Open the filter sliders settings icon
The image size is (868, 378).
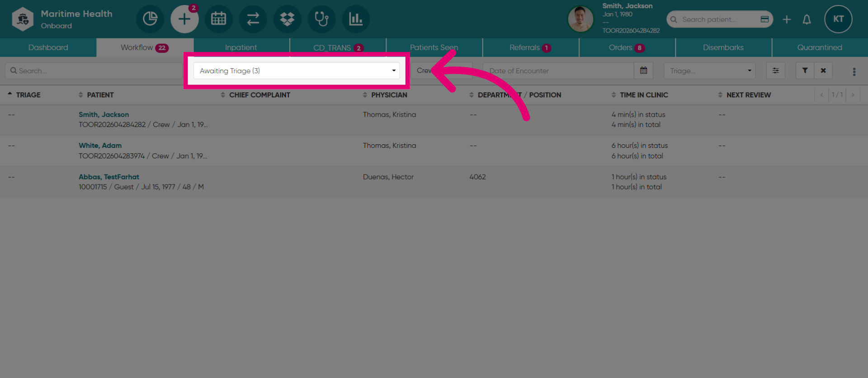pos(775,71)
